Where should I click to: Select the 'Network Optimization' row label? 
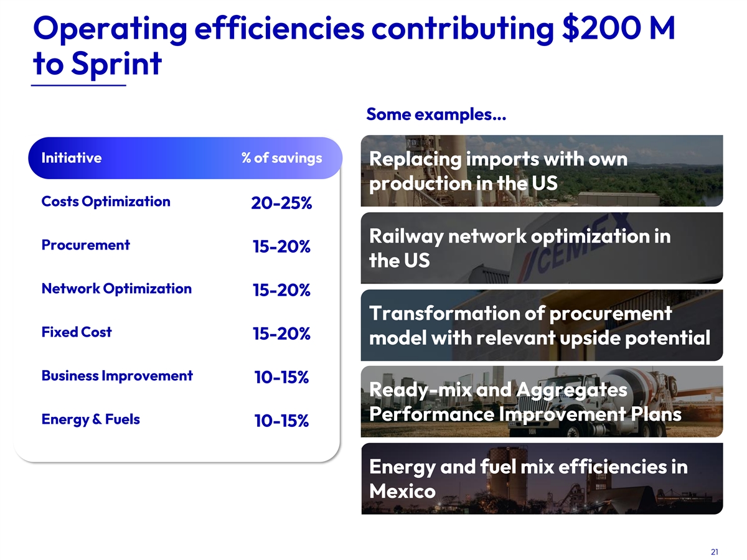(116, 288)
